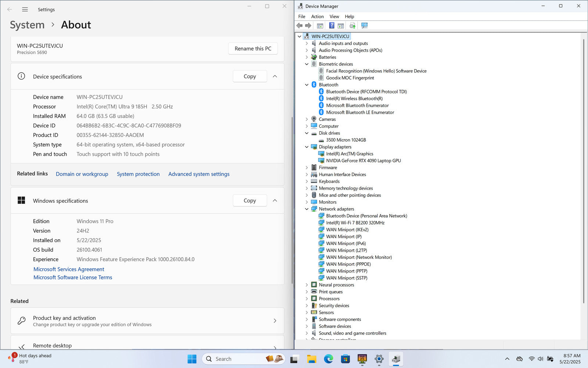Launch Microsoft Edge from the taskbar
The height and width of the screenshot is (368, 588).
328,359
